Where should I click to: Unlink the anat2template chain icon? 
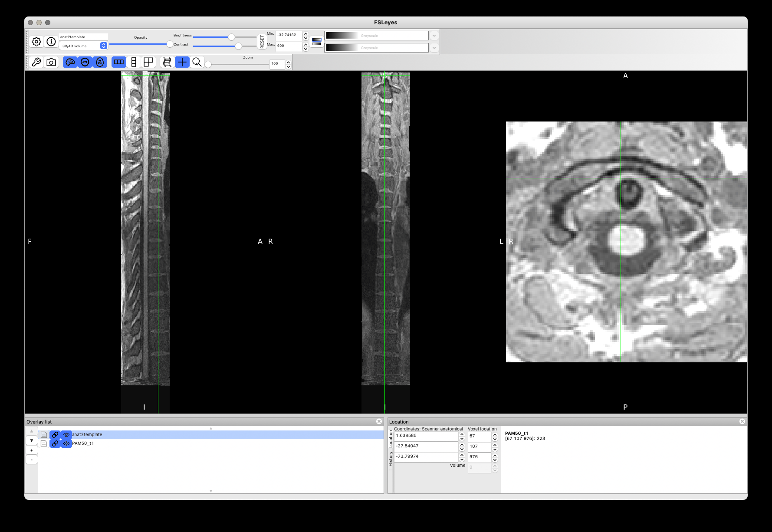[54, 434]
